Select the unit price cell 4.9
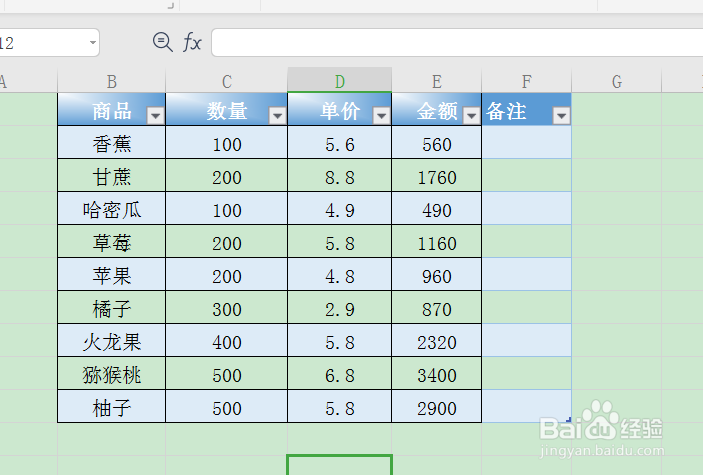The height and width of the screenshot is (475, 703). (339, 208)
